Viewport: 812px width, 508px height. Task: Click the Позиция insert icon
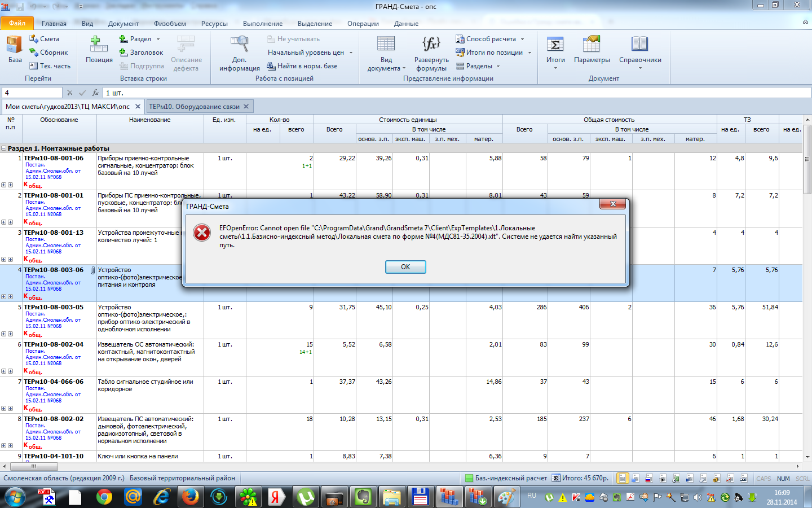pos(99,45)
